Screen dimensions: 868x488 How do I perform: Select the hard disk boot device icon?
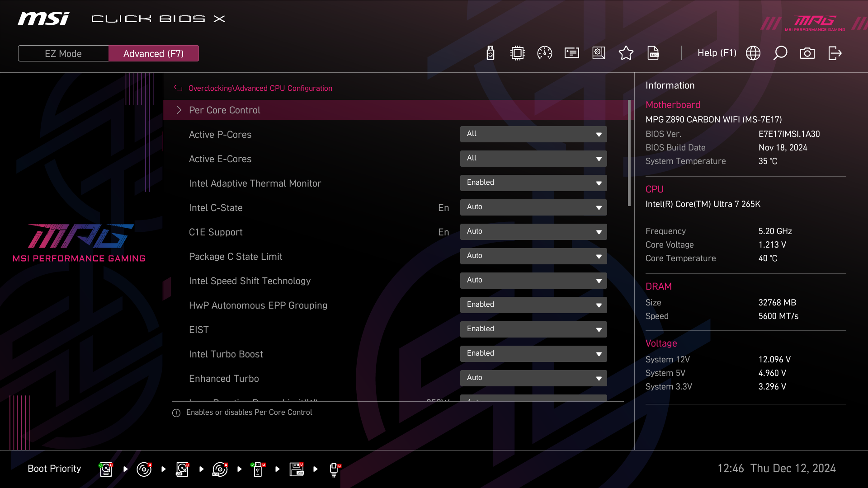pyautogui.click(x=106, y=469)
